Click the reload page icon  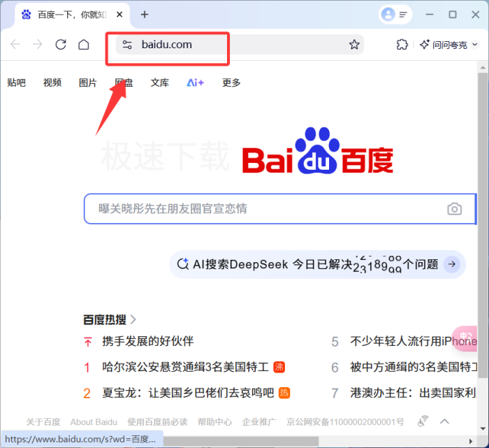(61, 45)
